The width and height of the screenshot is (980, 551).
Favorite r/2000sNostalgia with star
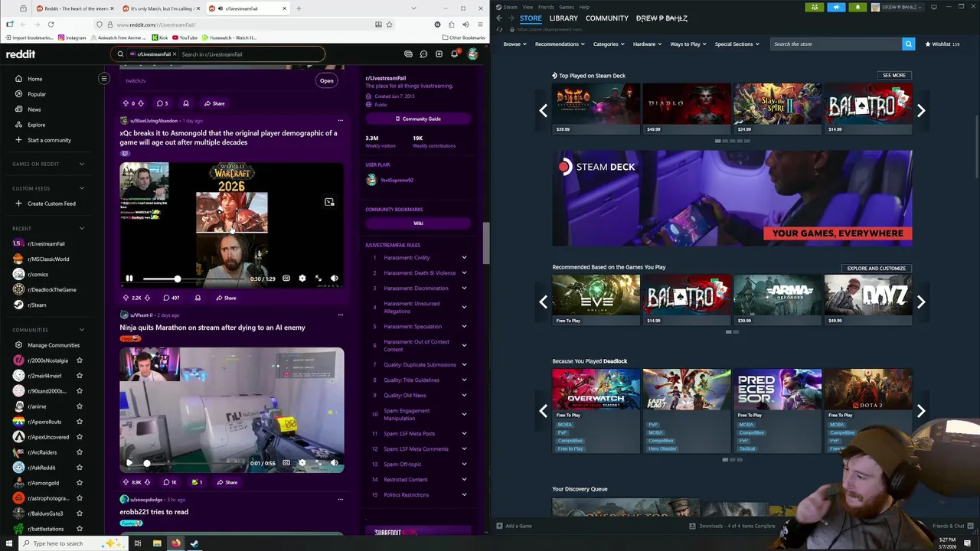point(79,360)
